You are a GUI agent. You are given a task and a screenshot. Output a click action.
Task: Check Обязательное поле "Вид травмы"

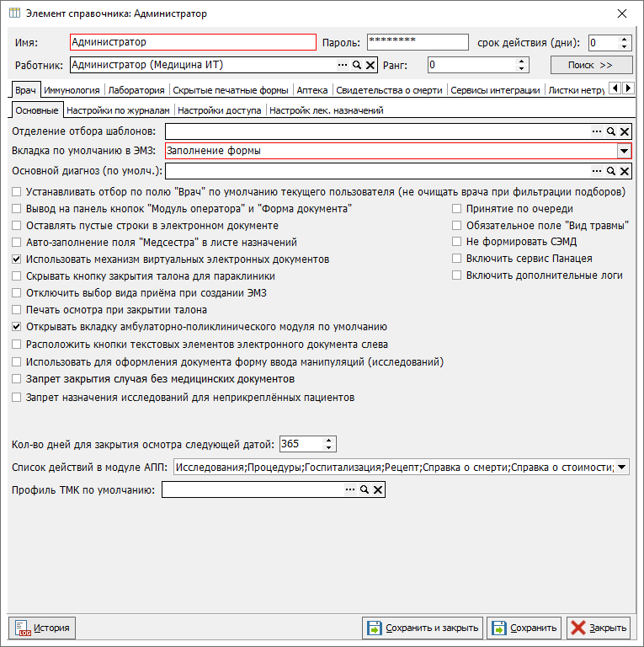click(x=456, y=225)
